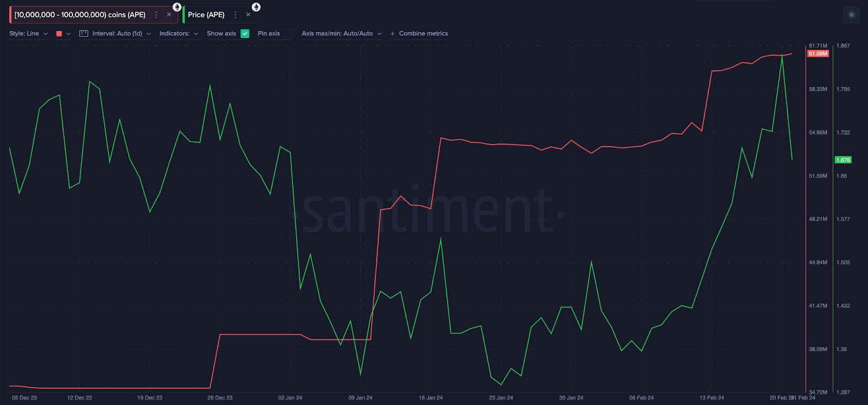Click the 23 Jan 24 date label
The image size is (868, 405).
click(x=501, y=398)
